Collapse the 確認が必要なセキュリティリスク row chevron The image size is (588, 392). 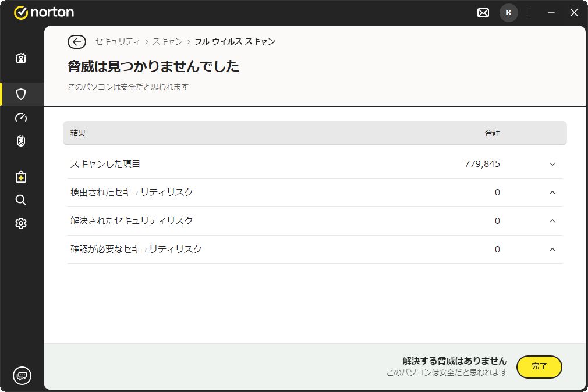[552, 250]
